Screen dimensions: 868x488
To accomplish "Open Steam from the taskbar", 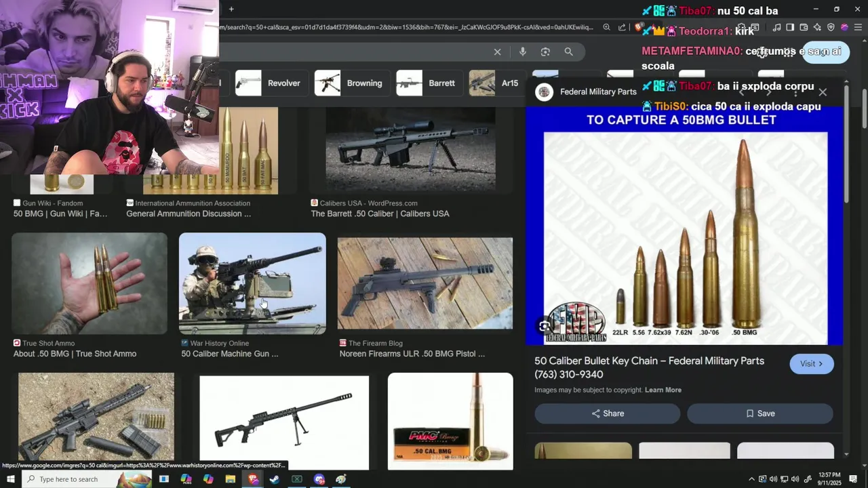I will coord(275,479).
